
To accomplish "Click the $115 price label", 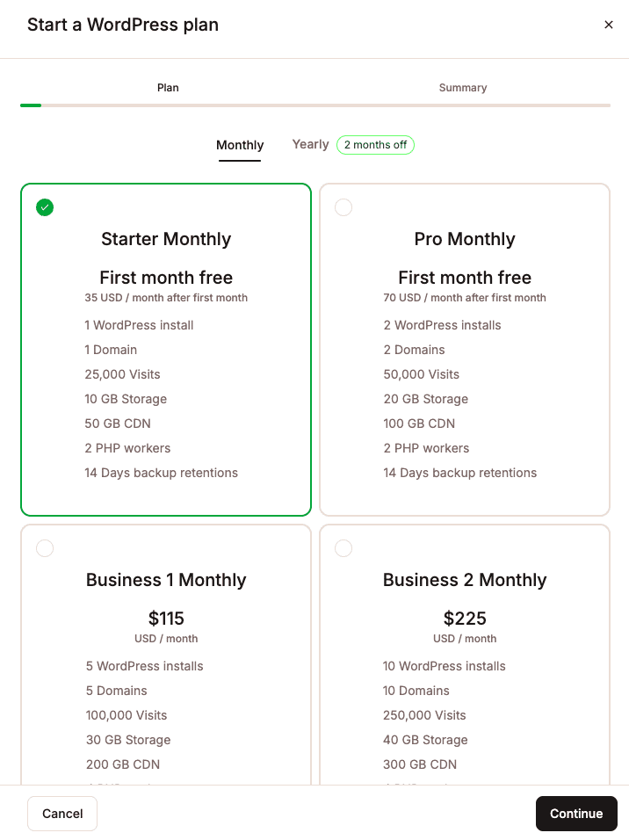I will click(166, 618).
